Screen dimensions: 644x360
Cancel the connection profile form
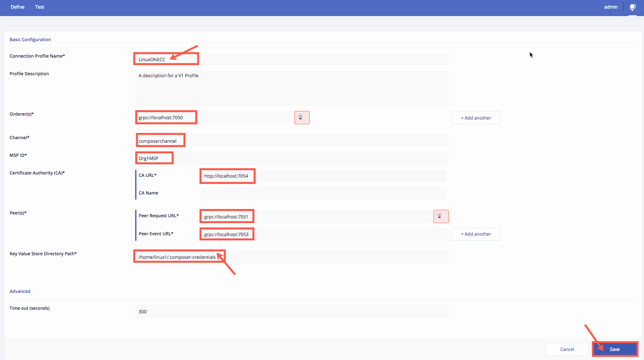point(567,349)
